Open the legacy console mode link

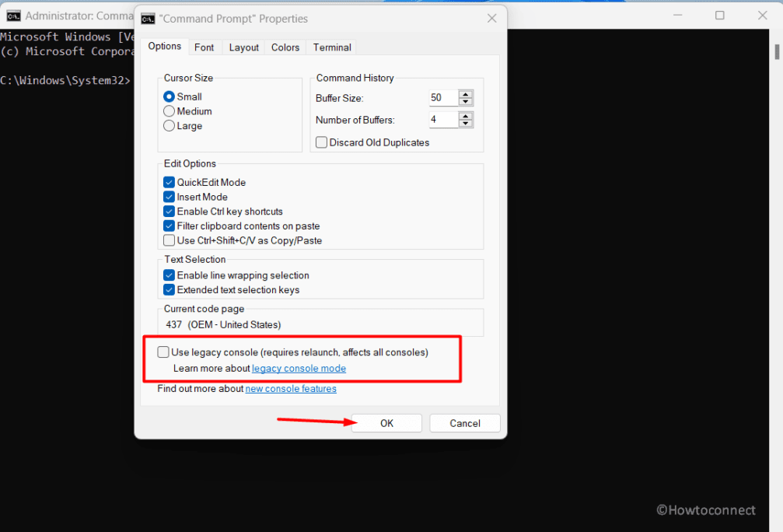[x=299, y=368]
